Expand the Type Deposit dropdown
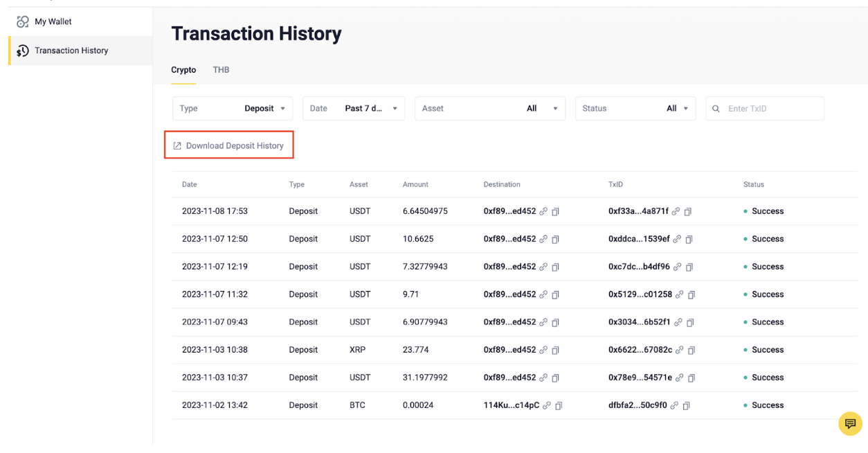868x453 pixels. tap(233, 109)
